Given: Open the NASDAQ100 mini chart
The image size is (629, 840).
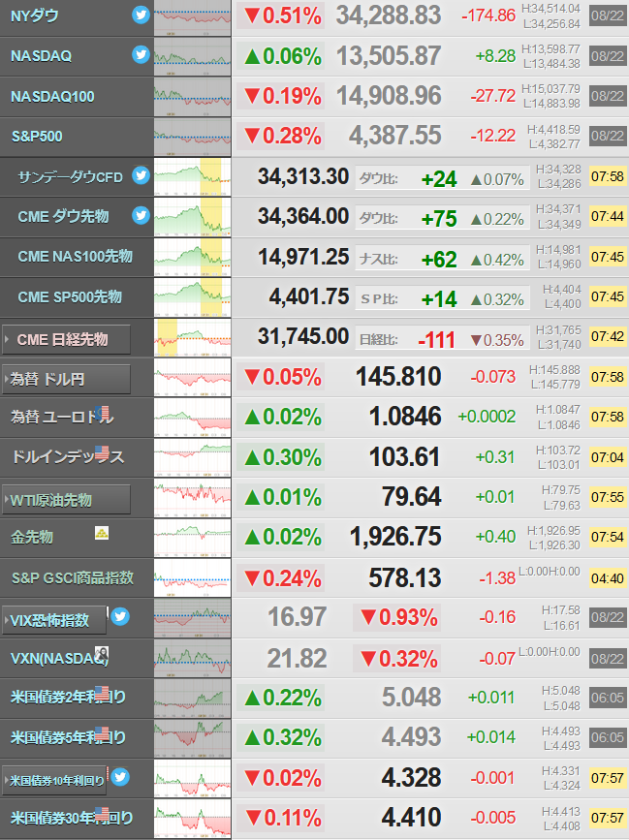Looking at the screenshot, I should click(192, 97).
